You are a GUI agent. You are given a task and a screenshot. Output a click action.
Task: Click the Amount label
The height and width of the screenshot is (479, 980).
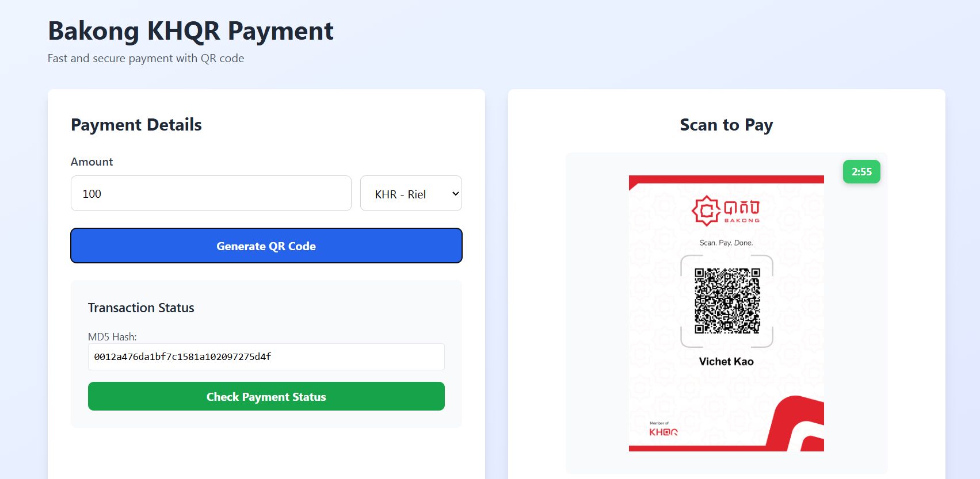[x=92, y=162]
